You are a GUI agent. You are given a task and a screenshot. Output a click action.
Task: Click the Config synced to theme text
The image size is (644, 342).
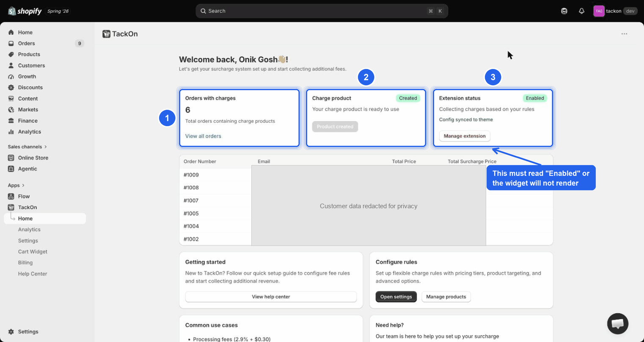click(x=466, y=120)
